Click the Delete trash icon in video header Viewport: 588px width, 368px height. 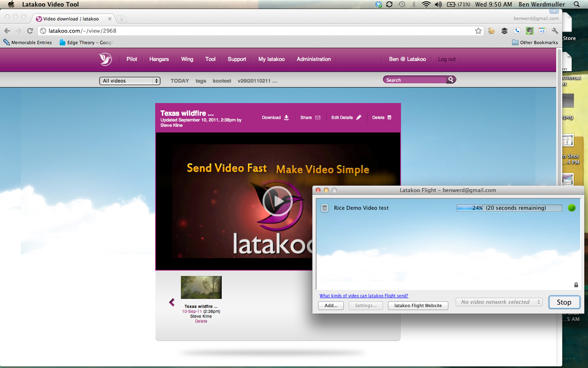click(389, 118)
